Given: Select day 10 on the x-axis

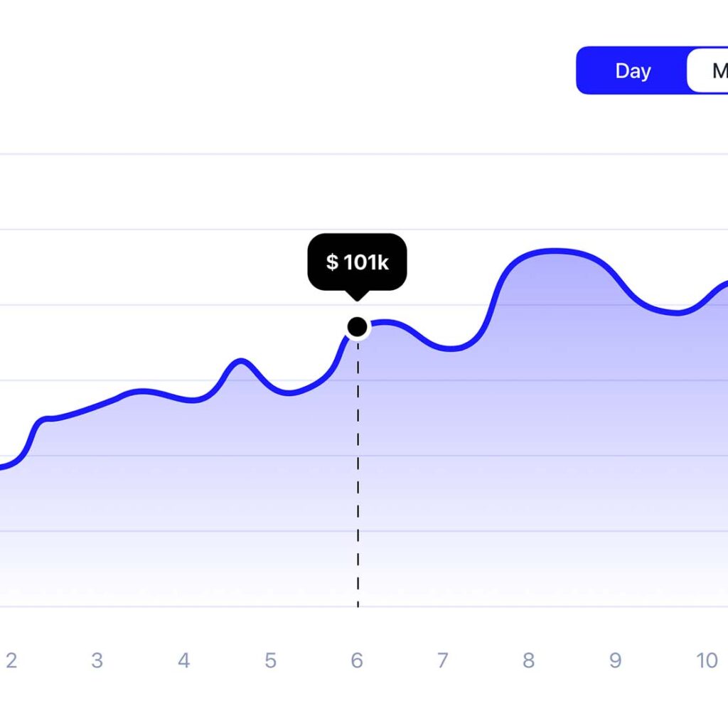Looking at the screenshot, I should pyautogui.click(x=706, y=661).
